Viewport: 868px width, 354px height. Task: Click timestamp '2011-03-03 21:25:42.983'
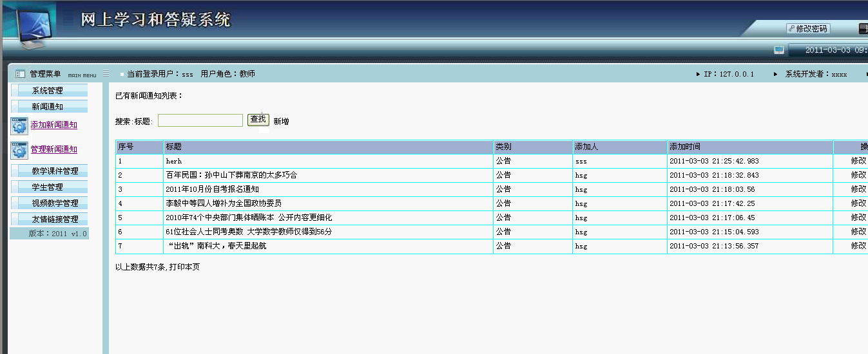(x=714, y=161)
